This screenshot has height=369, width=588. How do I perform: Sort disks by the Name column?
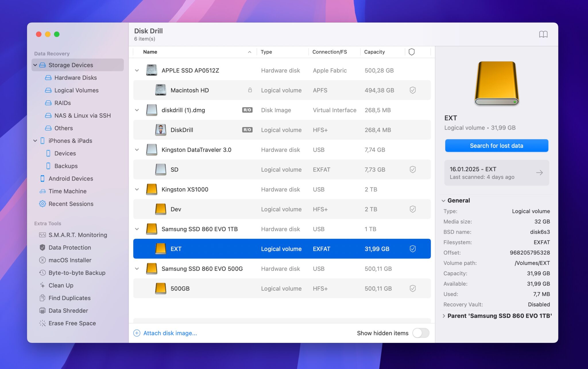pos(150,52)
